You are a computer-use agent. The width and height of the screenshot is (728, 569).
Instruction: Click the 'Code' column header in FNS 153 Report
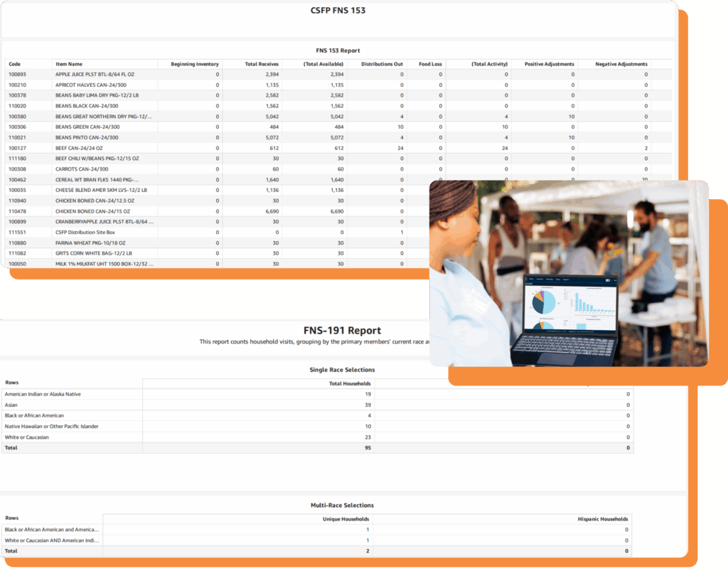(14, 64)
